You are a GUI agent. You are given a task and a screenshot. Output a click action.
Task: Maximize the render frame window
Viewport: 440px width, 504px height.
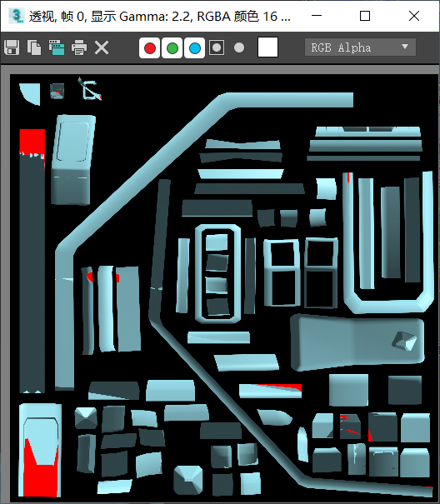(x=365, y=16)
